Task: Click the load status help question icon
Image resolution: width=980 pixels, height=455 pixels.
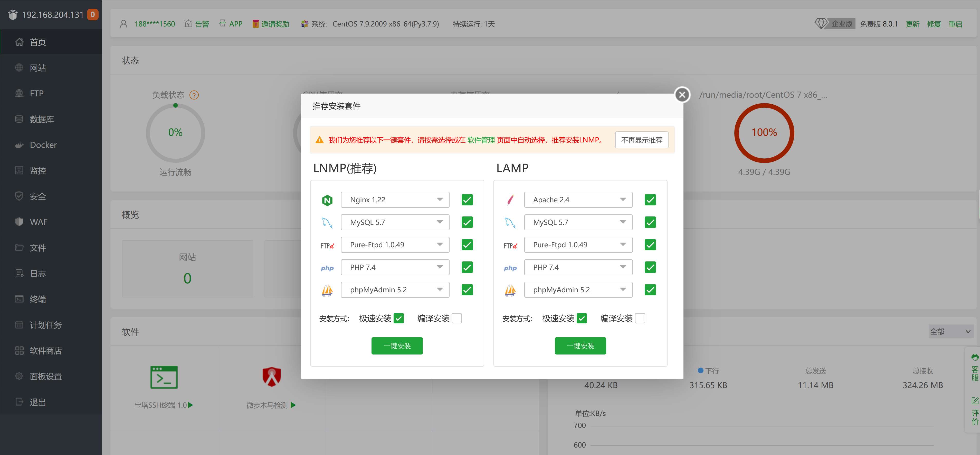Action: coord(194,95)
